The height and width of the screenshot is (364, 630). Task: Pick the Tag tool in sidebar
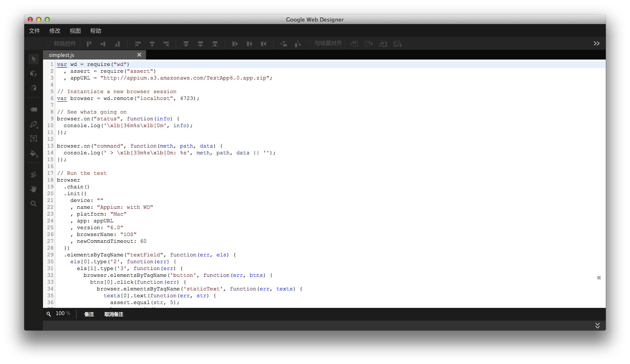[34, 110]
